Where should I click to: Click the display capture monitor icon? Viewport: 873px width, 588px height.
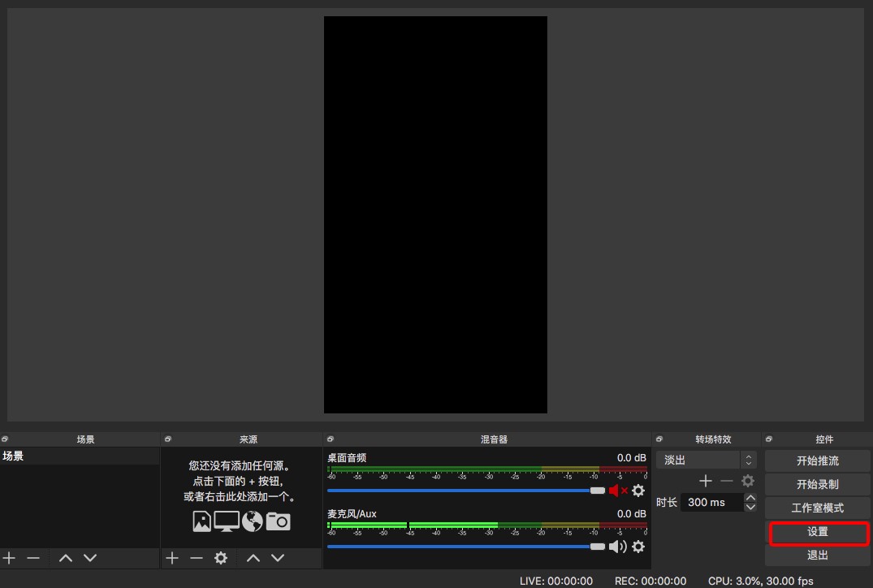(227, 521)
